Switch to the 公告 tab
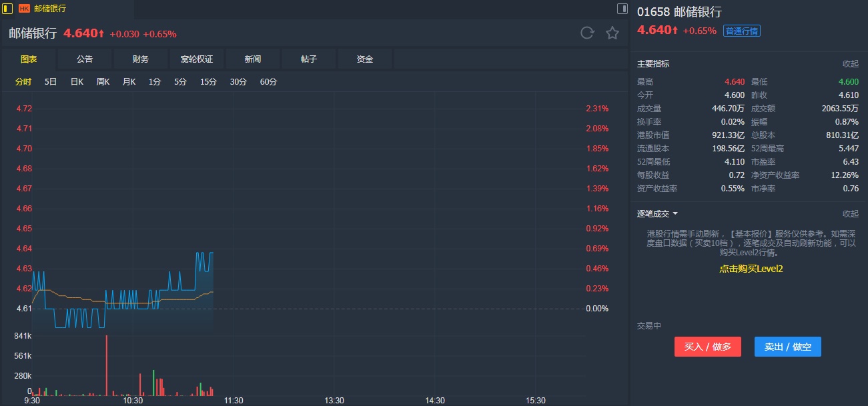Image resolution: width=868 pixels, height=406 pixels. 85,59
